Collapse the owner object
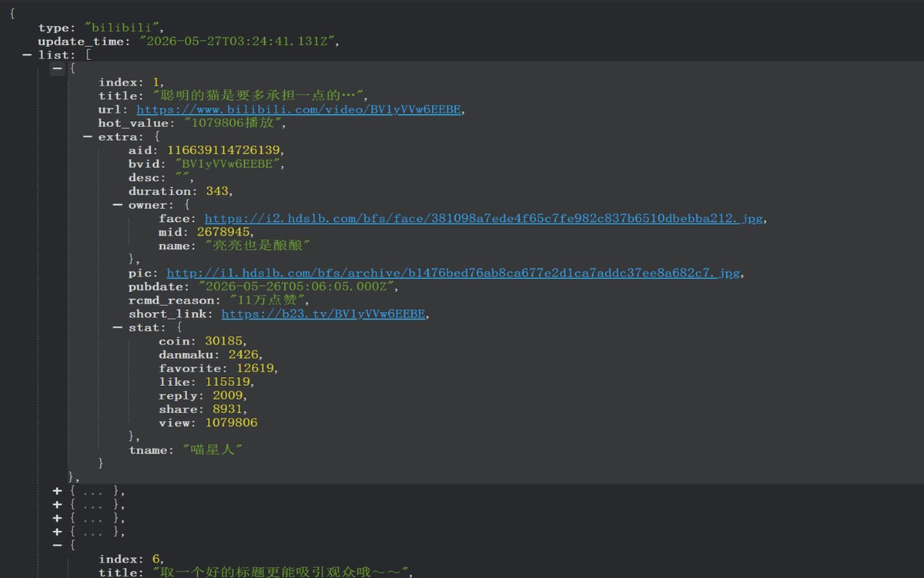This screenshot has height=578, width=924. [x=117, y=205]
